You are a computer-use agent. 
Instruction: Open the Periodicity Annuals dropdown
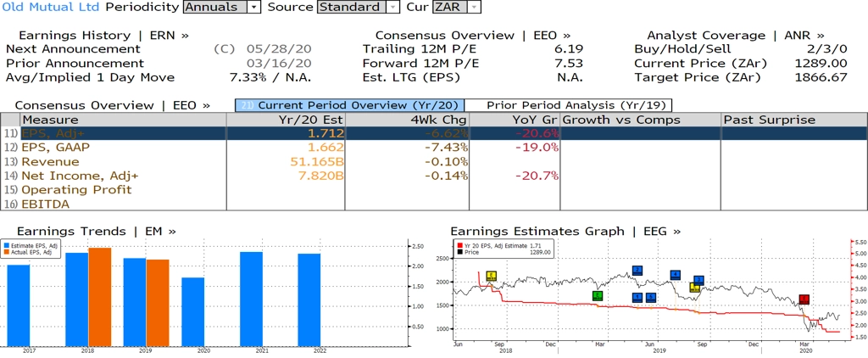click(222, 7)
